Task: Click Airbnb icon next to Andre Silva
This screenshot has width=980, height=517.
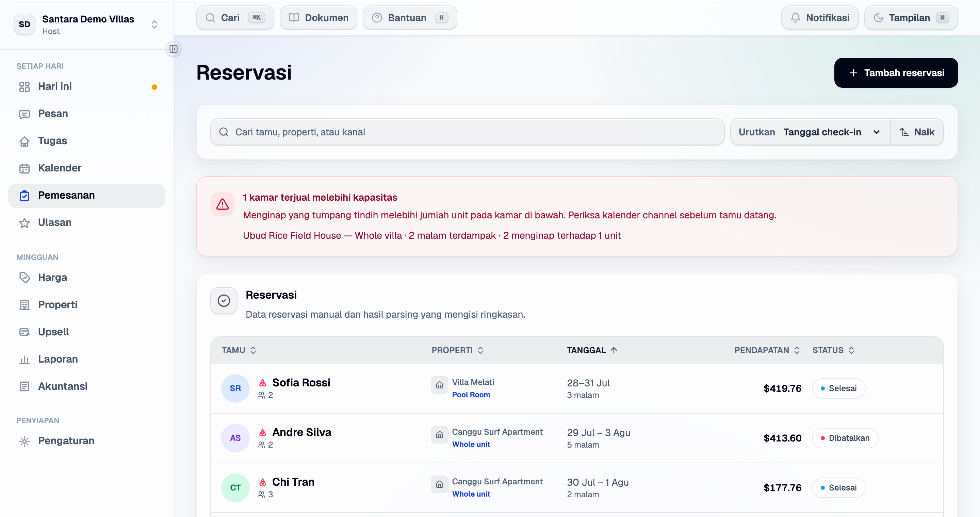Action: pos(262,432)
